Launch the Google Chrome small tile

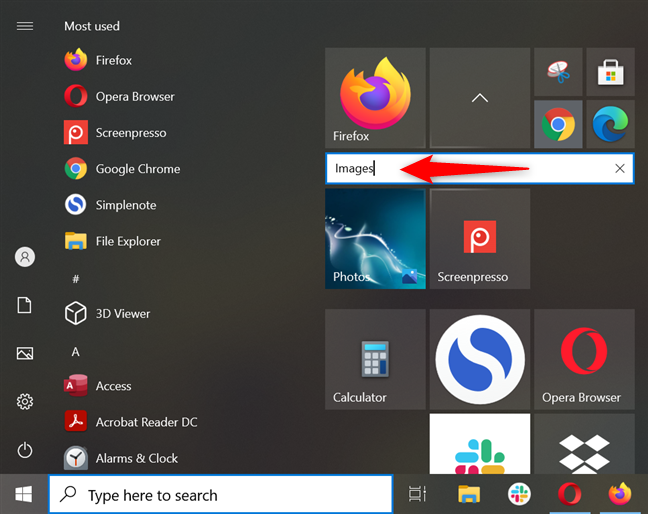point(558,124)
